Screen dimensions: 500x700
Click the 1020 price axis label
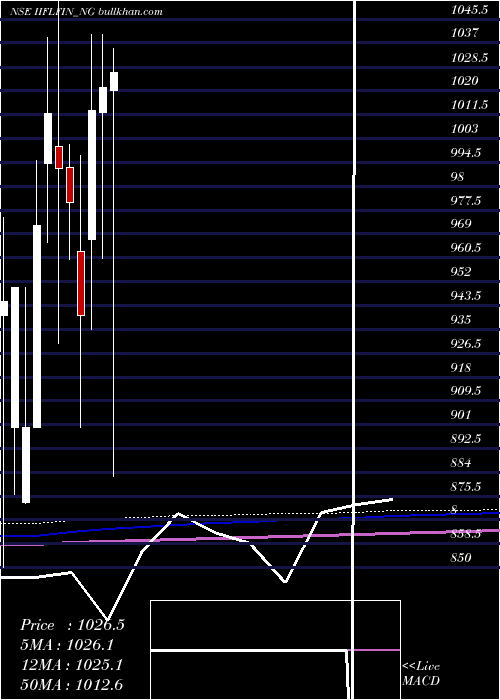pyautogui.click(x=465, y=81)
